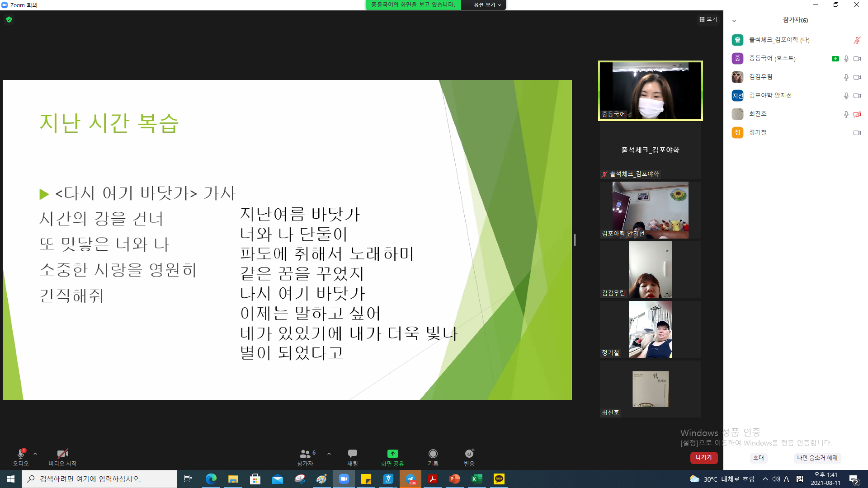Click the panel divider handle beside video strip
The height and width of the screenshot is (488, 868).
point(575,240)
